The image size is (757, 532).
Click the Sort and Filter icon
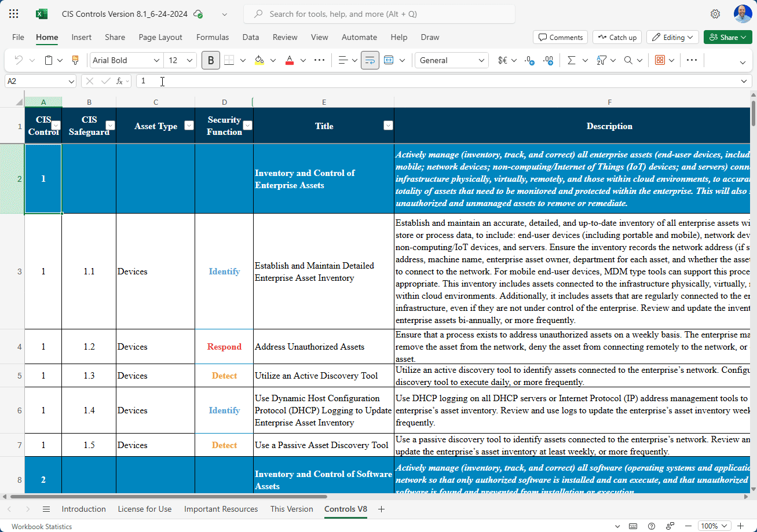point(601,60)
